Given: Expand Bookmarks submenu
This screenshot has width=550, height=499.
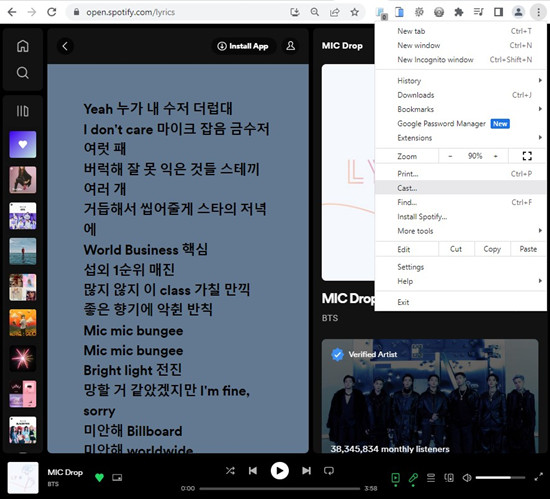Looking at the screenshot, I should coord(461,109).
